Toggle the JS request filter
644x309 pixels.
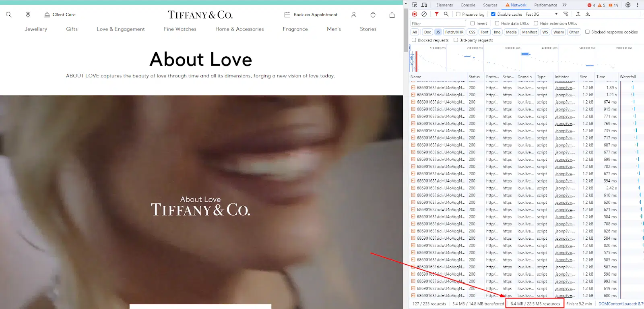click(438, 32)
